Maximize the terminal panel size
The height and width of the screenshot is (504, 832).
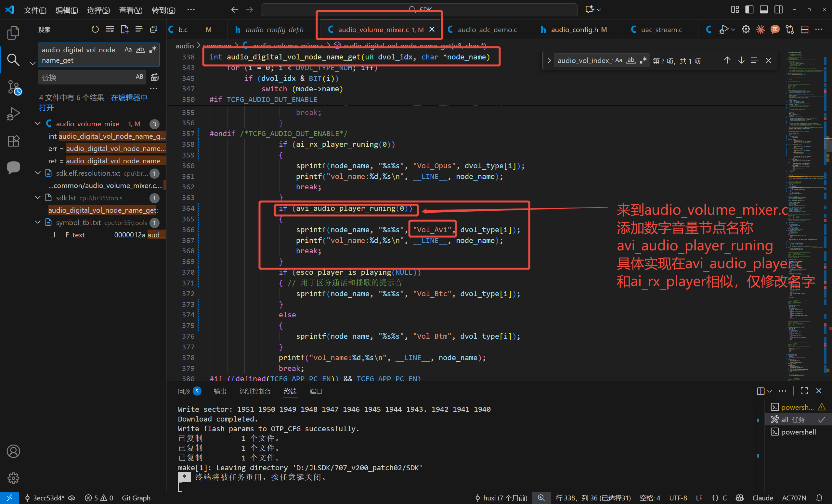pos(804,391)
